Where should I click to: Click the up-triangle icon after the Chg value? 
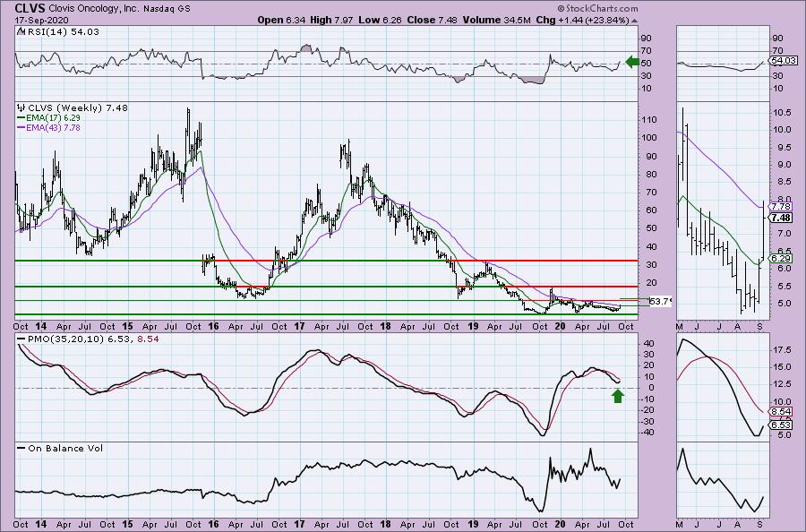634,21
